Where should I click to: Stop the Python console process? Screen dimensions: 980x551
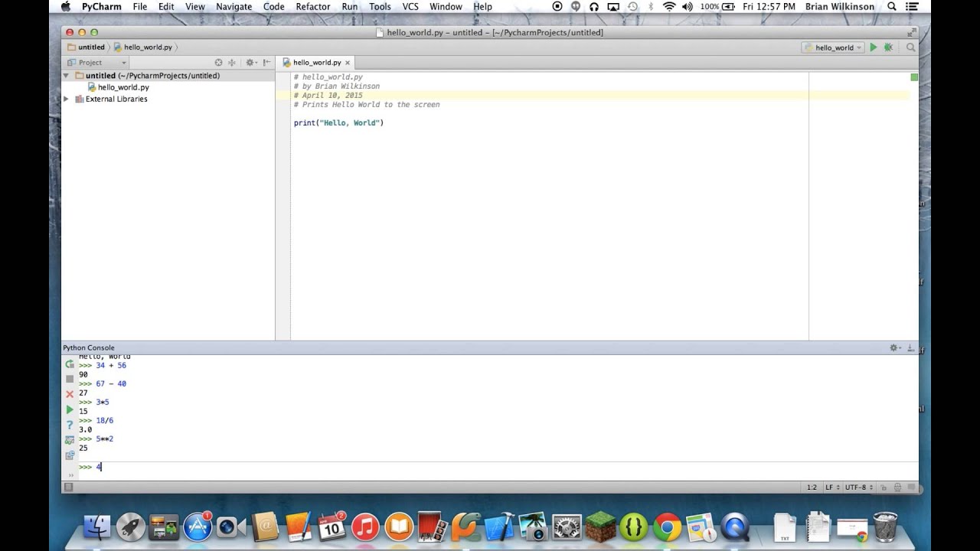70,379
